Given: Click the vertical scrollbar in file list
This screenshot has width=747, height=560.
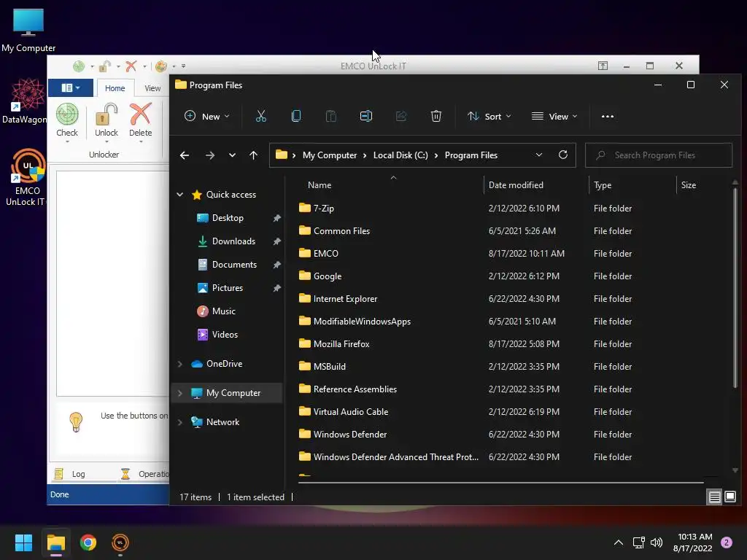Looking at the screenshot, I should click(x=735, y=288).
